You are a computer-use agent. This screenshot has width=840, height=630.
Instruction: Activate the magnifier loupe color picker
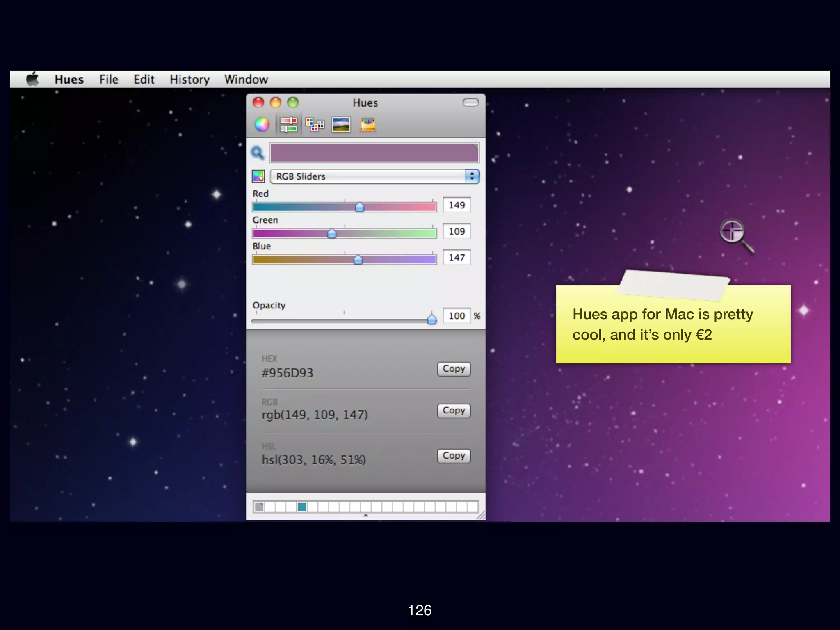pos(258,153)
